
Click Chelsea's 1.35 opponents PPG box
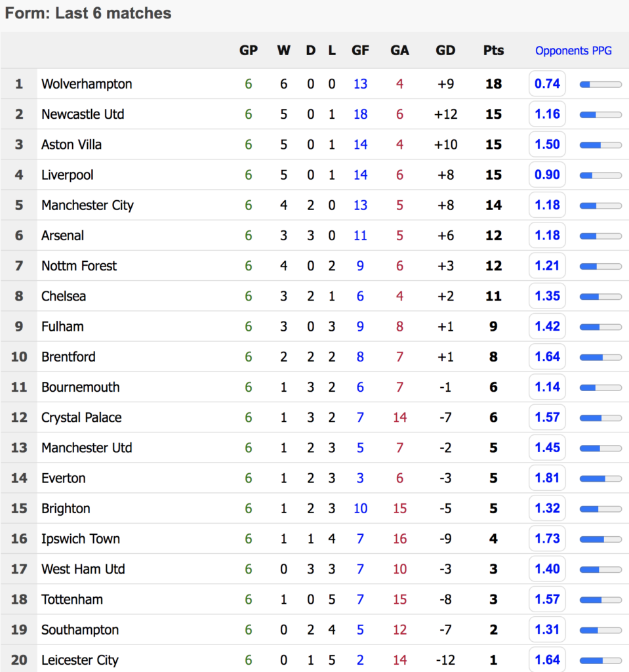click(x=547, y=296)
